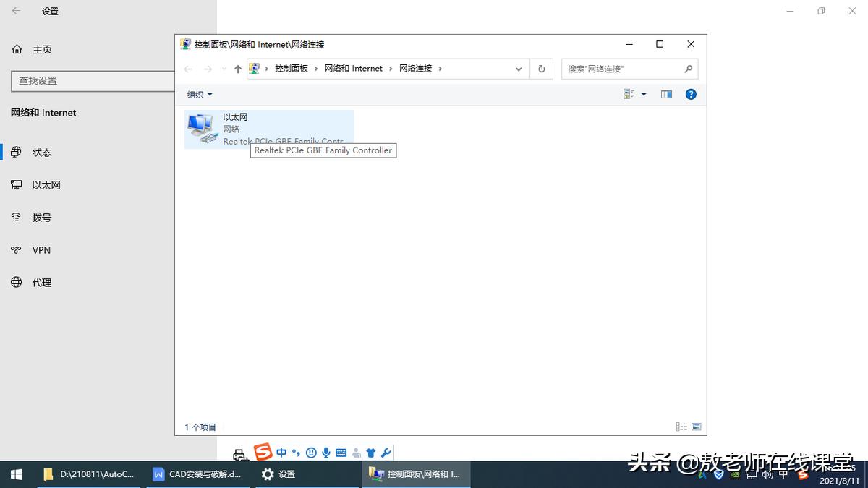Open the address bar history dropdown arrow
This screenshot has width=868, height=488.
coord(519,68)
